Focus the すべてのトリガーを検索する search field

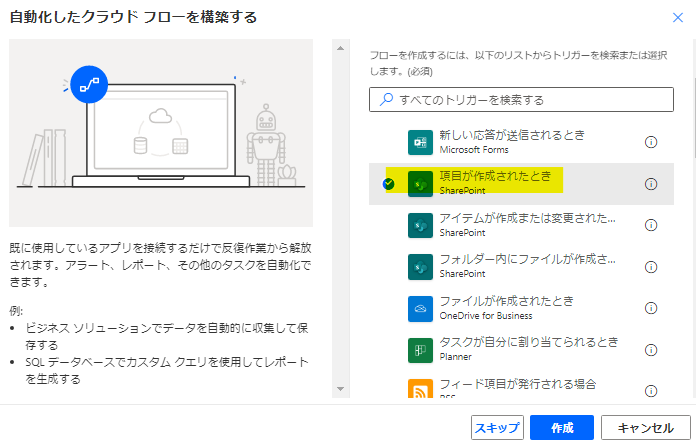[x=521, y=99]
